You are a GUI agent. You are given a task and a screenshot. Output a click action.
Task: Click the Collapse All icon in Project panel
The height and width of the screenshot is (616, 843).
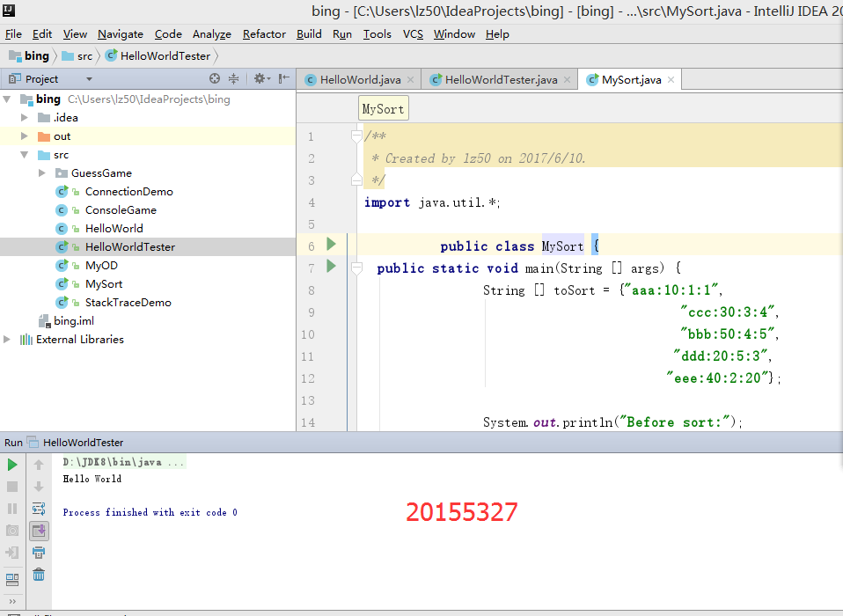point(233,78)
